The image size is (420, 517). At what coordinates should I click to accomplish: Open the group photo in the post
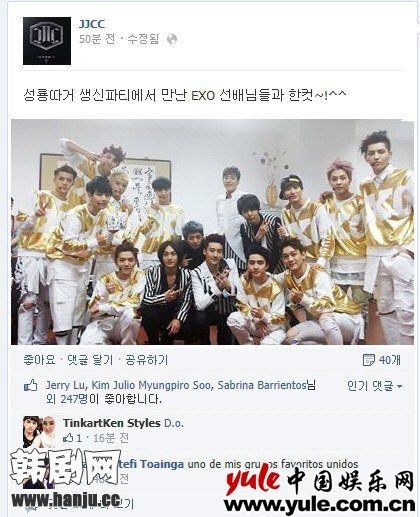pyautogui.click(x=212, y=232)
